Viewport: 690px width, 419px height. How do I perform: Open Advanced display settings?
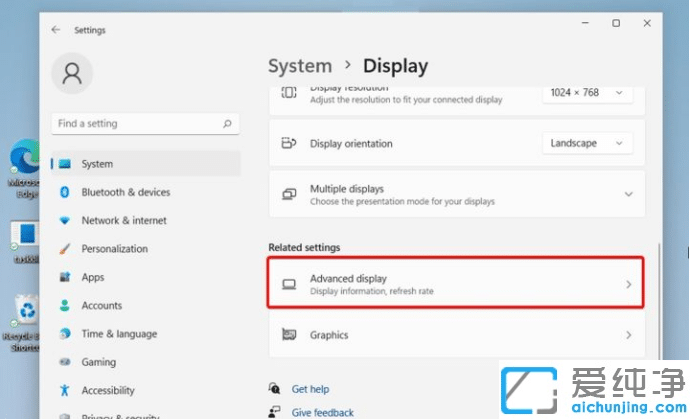(455, 284)
